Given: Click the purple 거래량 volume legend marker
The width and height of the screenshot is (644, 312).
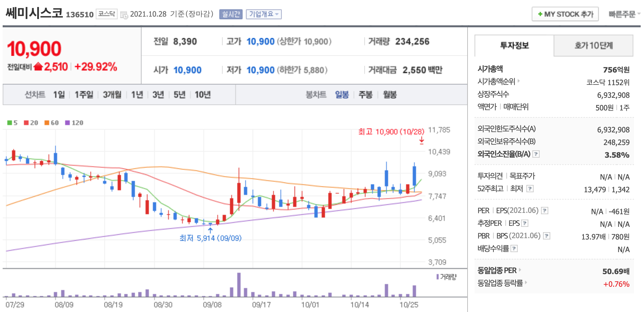Looking at the screenshot, I should (438, 277).
